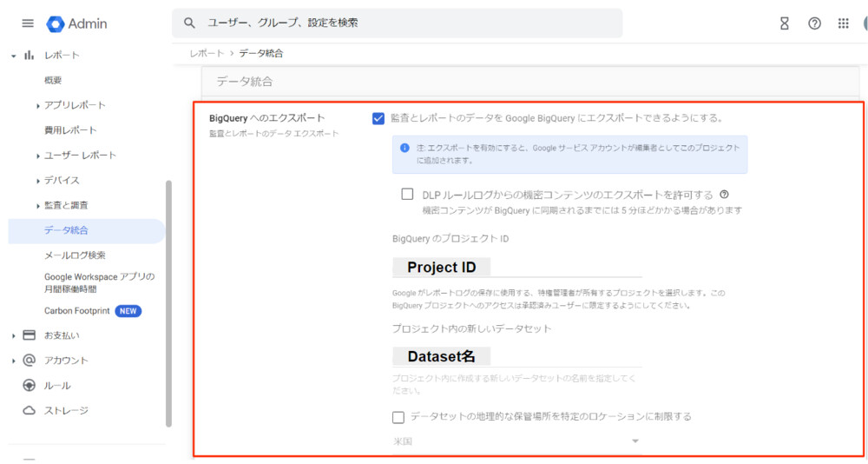Viewport: 868px width, 464px height.
Task: Click the Project ID input field
Action: coord(517,268)
